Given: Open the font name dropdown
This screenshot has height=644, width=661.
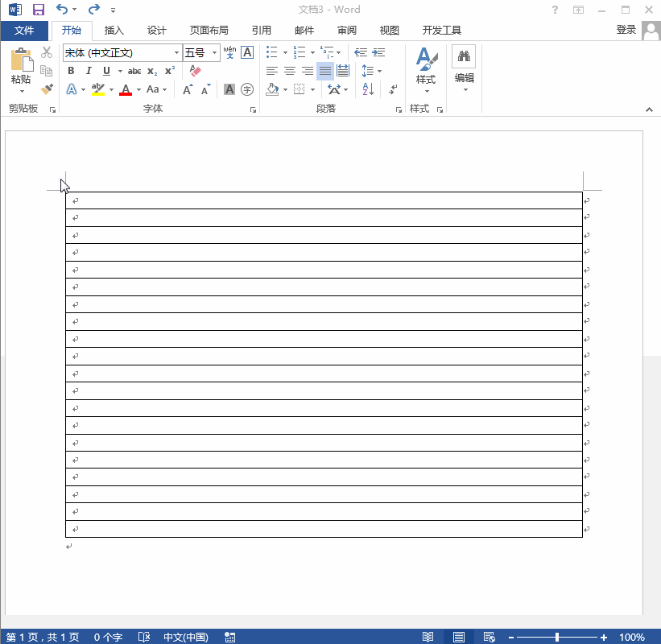Looking at the screenshot, I should 176,52.
